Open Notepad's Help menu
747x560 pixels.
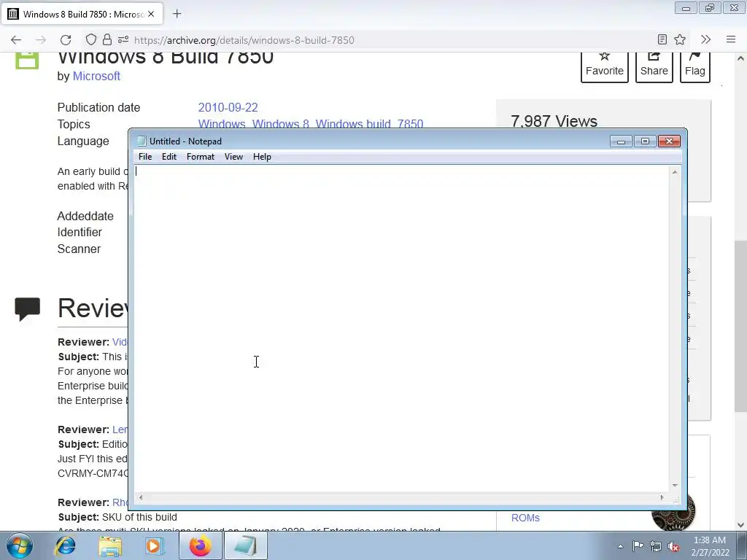pos(262,157)
